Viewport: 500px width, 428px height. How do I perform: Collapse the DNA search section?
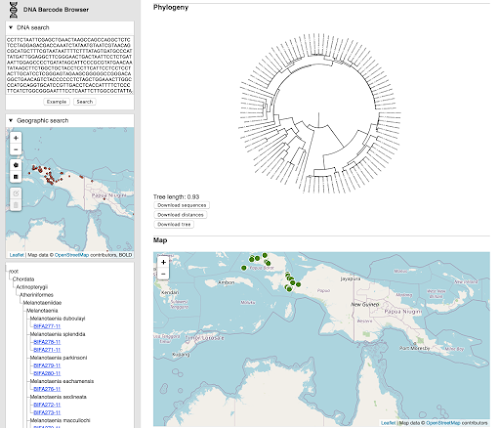[11, 27]
